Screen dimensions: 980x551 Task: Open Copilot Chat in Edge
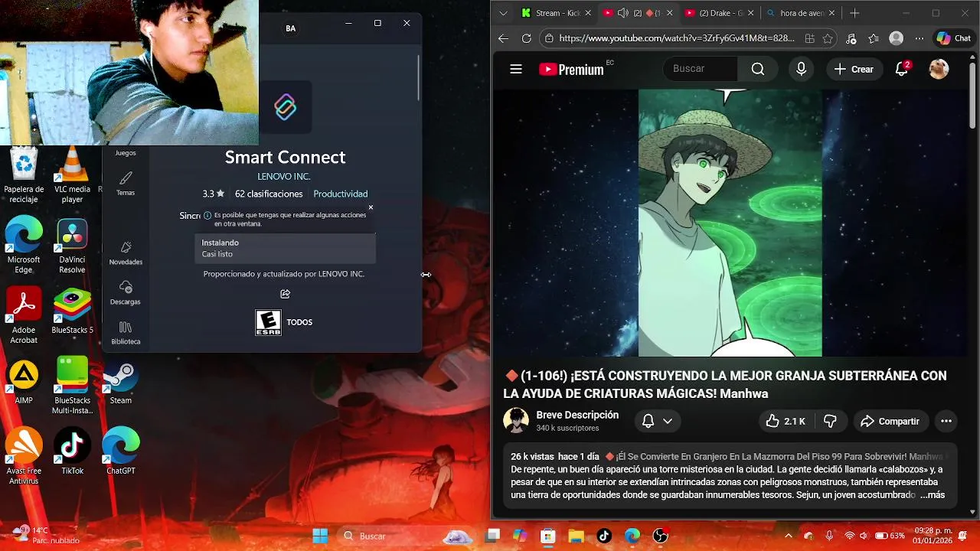(x=953, y=38)
